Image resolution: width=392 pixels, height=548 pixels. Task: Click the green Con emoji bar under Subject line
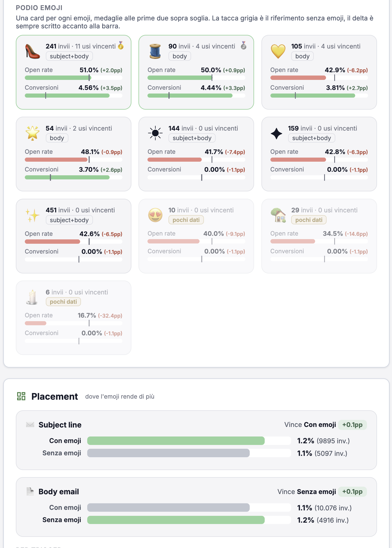point(176,441)
